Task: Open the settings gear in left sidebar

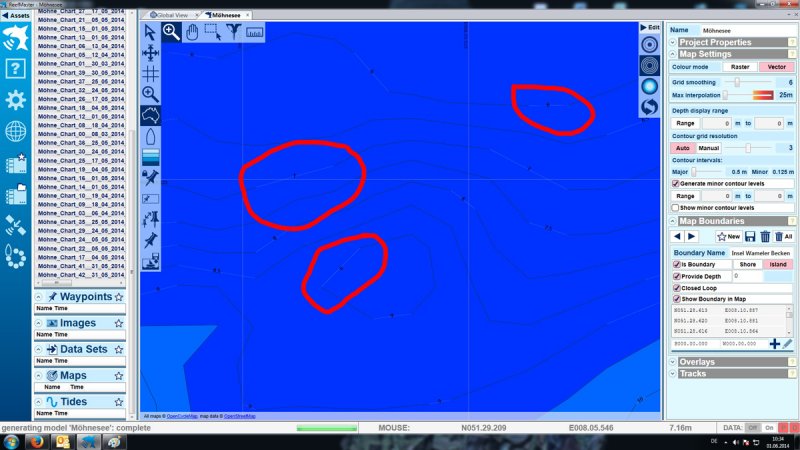Action: click(15, 100)
